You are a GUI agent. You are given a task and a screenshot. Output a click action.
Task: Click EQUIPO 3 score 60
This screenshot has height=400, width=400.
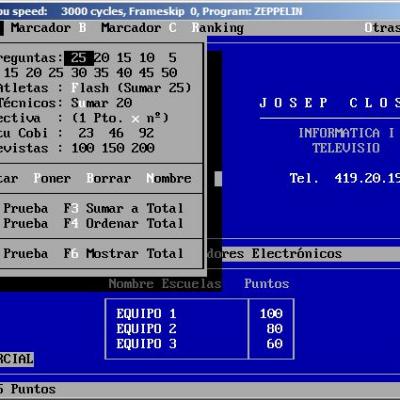275,344
